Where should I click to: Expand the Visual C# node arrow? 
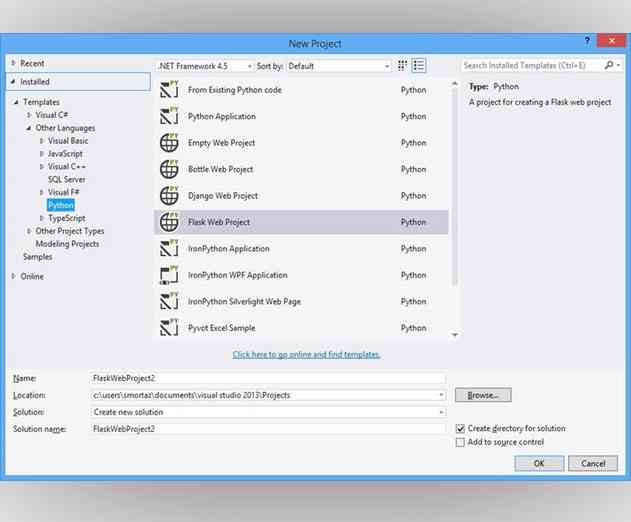pyautogui.click(x=29, y=115)
